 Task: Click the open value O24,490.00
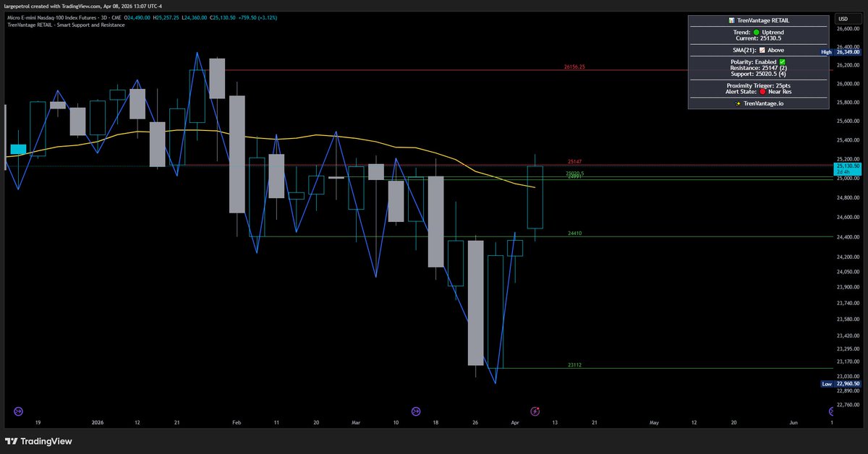tap(136, 17)
